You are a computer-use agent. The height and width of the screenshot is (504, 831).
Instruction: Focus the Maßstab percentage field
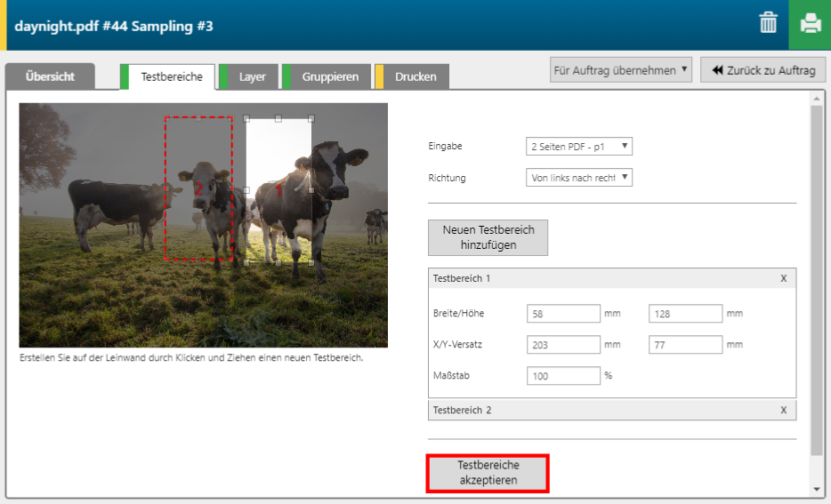[x=564, y=376]
